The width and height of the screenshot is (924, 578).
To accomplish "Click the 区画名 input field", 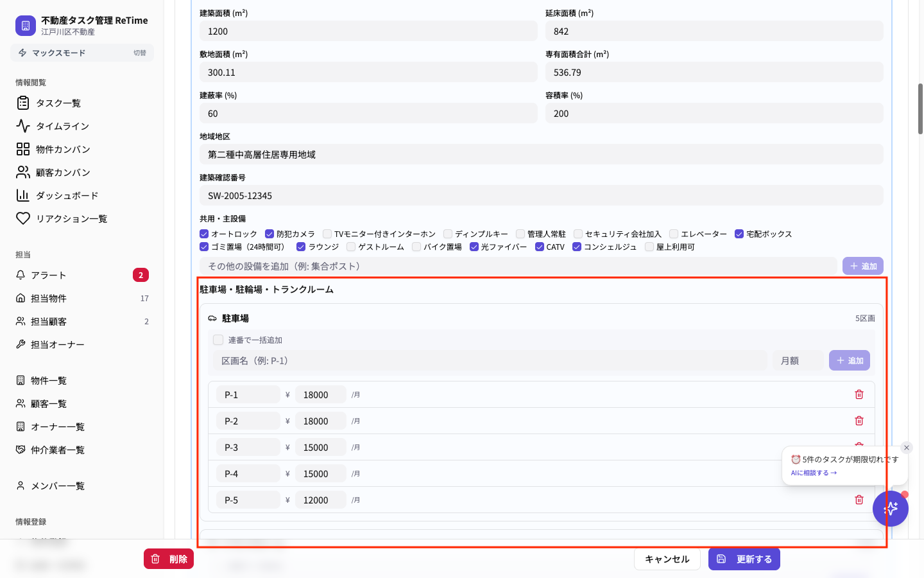I will (x=490, y=360).
